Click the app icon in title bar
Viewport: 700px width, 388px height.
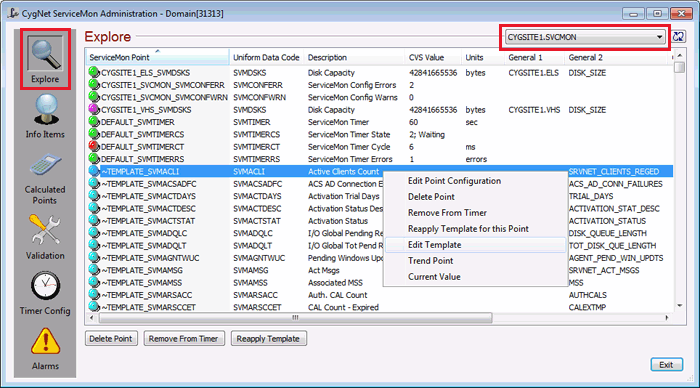13,13
